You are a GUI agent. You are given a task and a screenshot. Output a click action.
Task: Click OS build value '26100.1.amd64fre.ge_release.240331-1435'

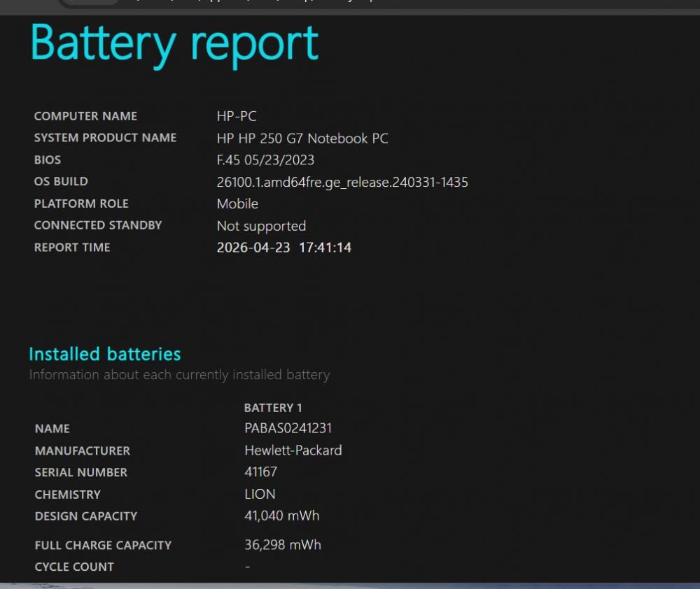coord(342,182)
